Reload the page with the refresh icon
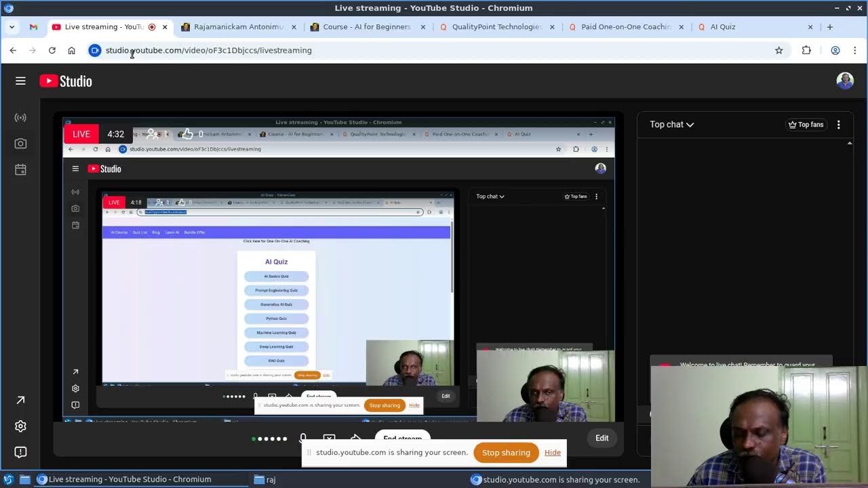The height and width of the screenshot is (488, 868). pyautogui.click(x=52, y=50)
